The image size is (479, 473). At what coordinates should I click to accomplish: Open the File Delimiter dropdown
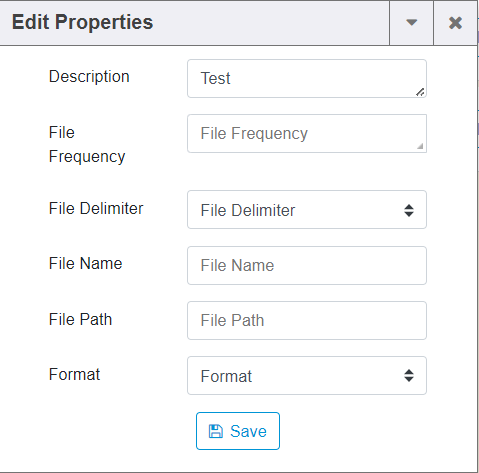307,210
